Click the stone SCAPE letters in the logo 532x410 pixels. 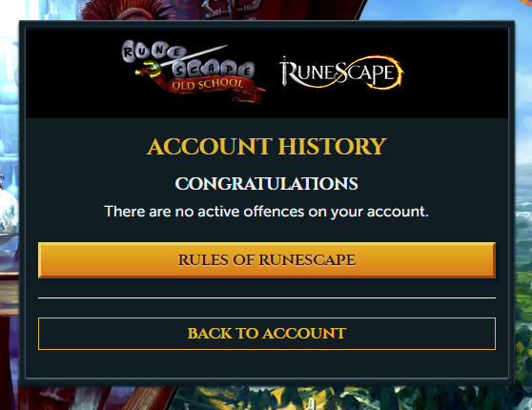(213, 70)
